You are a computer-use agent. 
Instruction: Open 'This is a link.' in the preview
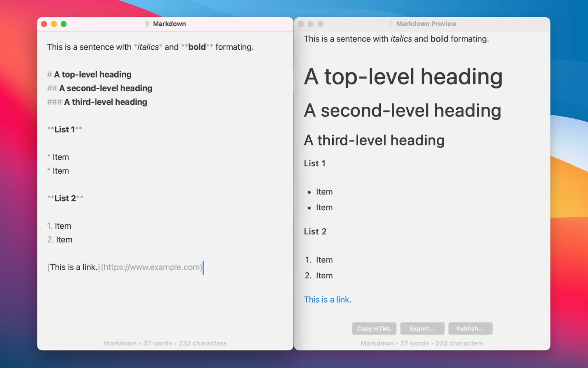coord(327,300)
